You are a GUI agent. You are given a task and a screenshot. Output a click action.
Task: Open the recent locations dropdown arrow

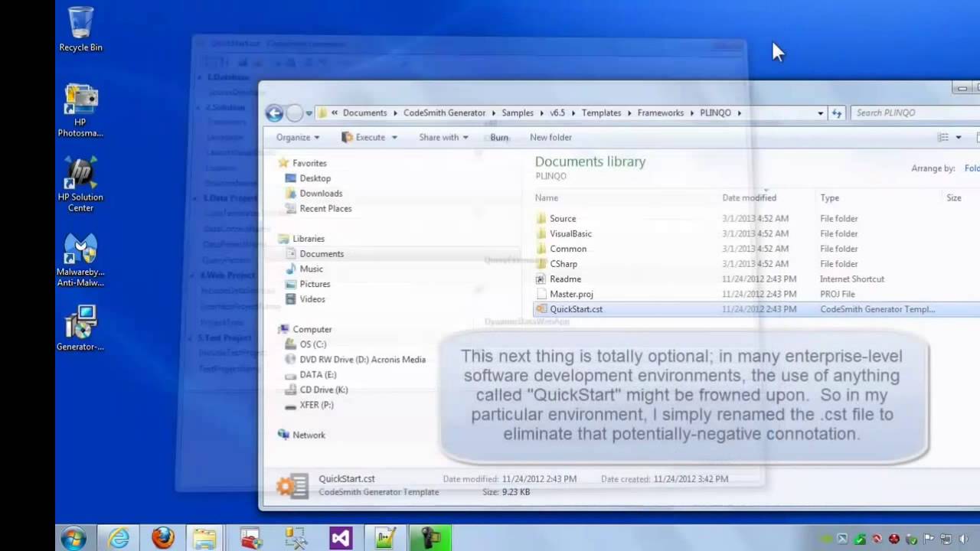[x=309, y=113]
